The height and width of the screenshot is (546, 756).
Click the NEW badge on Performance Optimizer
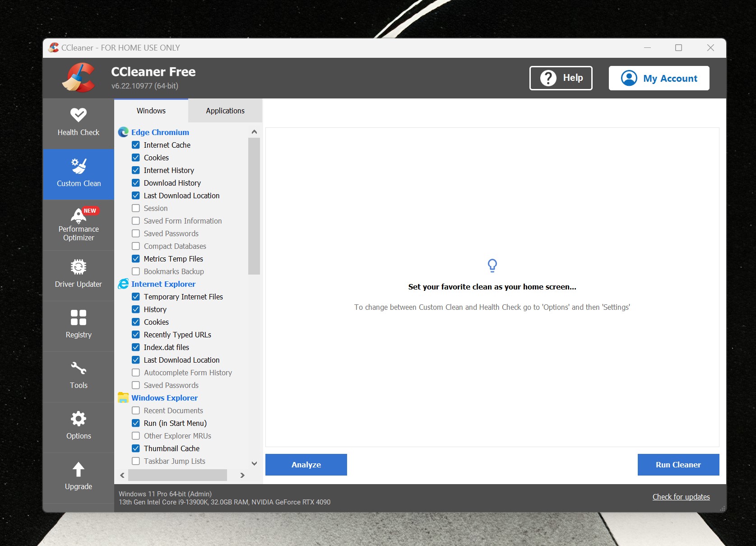click(90, 211)
